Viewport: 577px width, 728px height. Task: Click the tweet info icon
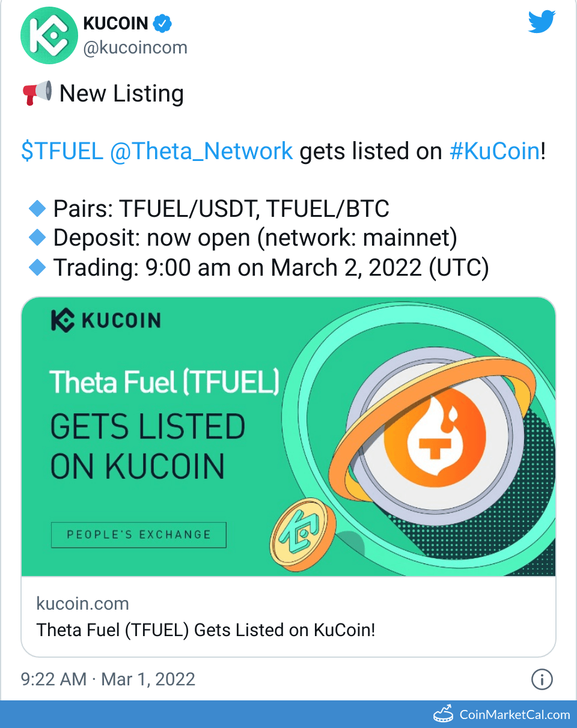[542, 679]
